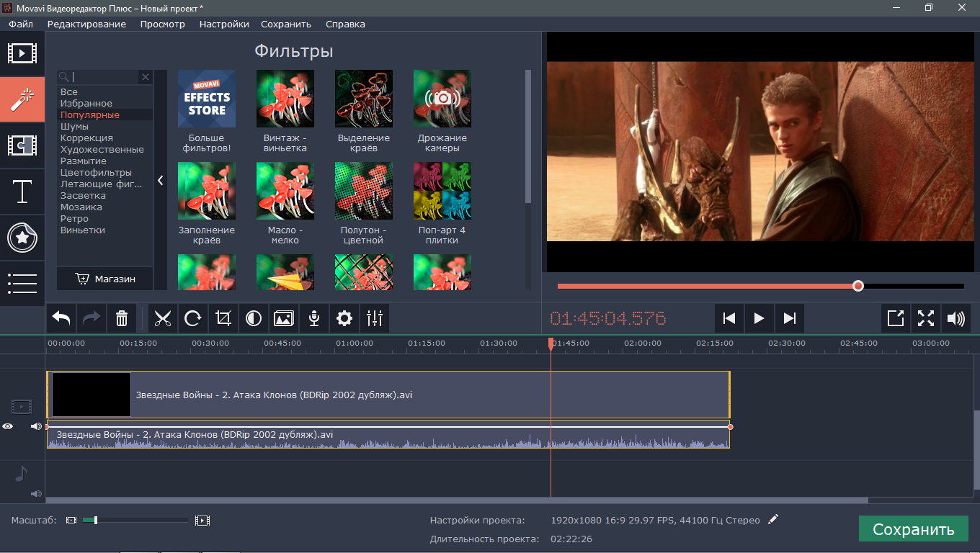Rotate the clip with rotate icon
The width and height of the screenshot is (980, 553).
point(193,318)
